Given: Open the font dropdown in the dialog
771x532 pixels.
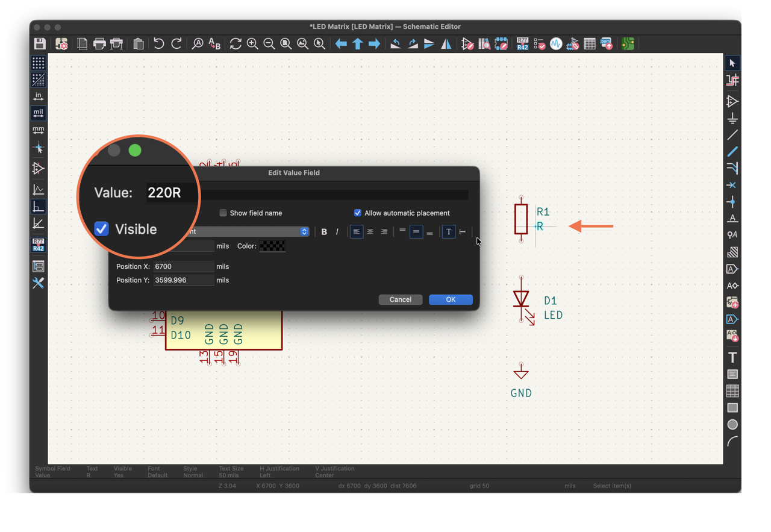Looking at the screenshot, I should click(x=247, y=231).
